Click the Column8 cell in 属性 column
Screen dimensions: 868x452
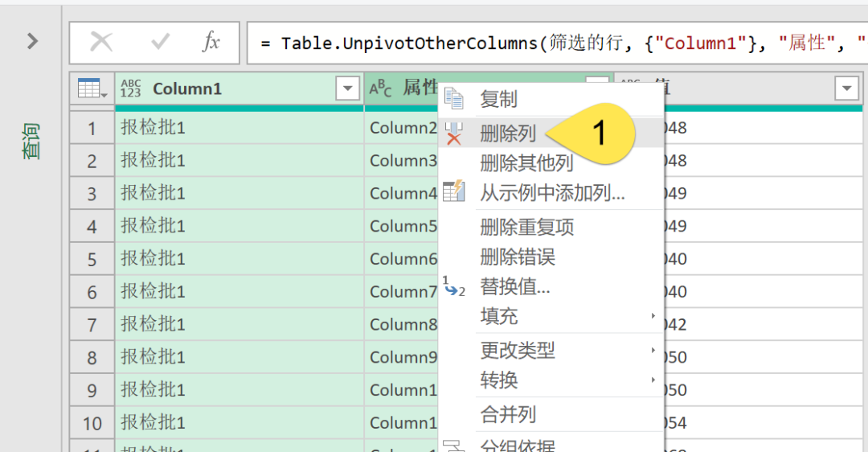tap(402, 324)
